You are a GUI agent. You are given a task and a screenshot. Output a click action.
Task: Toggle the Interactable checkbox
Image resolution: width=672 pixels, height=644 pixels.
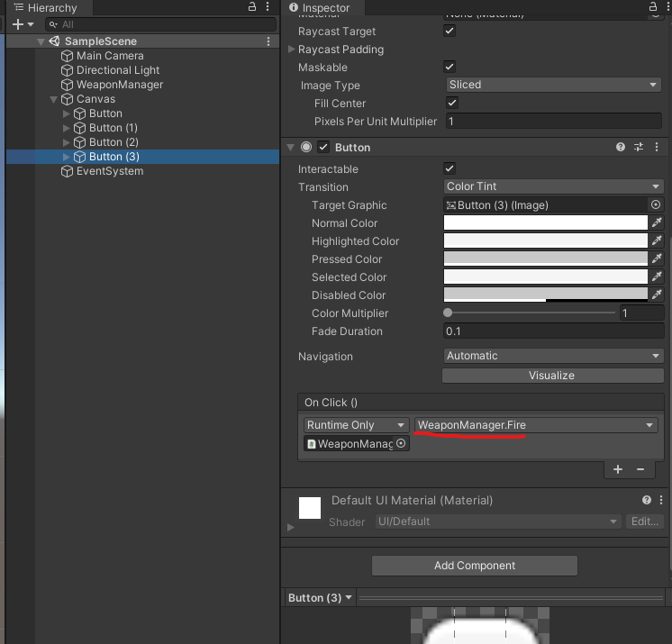(450, 168)
